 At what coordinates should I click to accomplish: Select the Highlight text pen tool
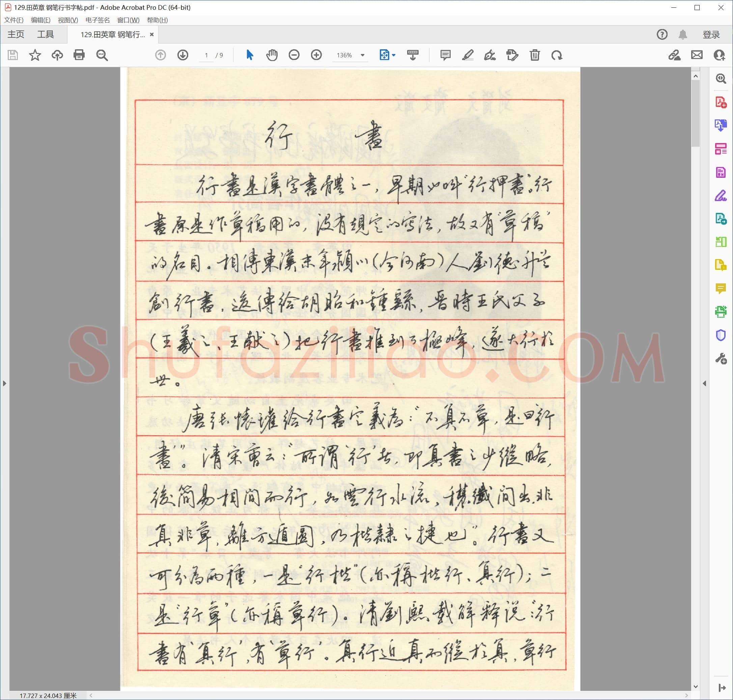tap(468, 55)
